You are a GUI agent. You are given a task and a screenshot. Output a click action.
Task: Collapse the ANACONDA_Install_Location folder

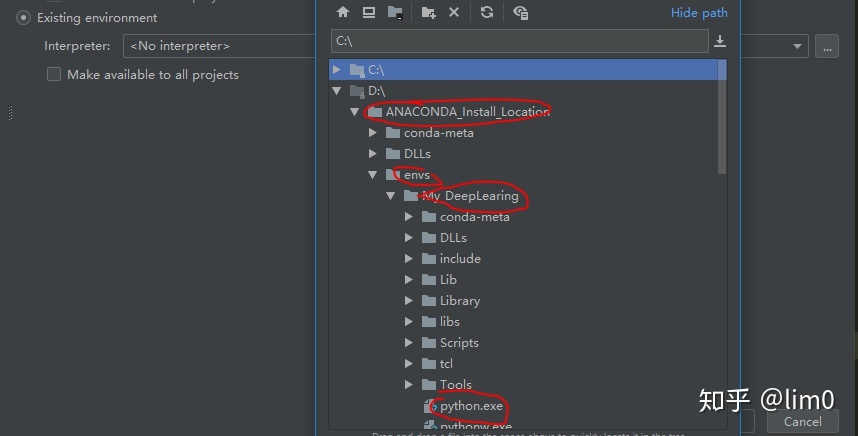click(x=355, y=112)
